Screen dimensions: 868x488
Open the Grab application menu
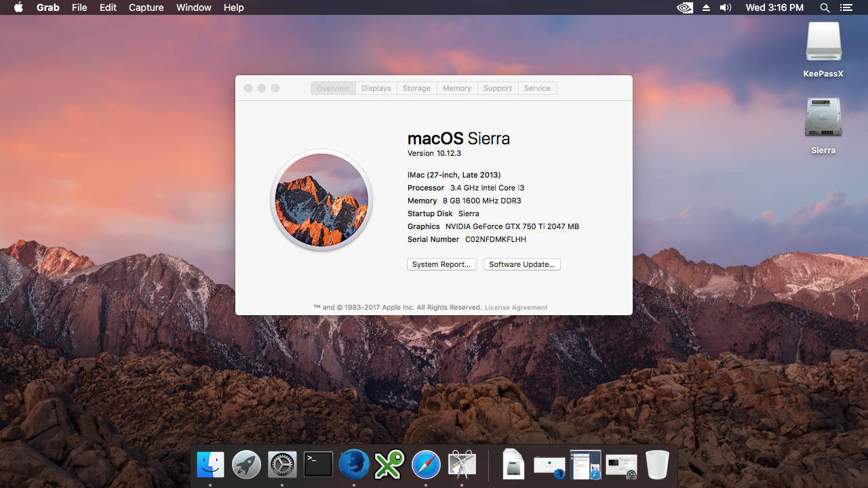tap(47, 7)
